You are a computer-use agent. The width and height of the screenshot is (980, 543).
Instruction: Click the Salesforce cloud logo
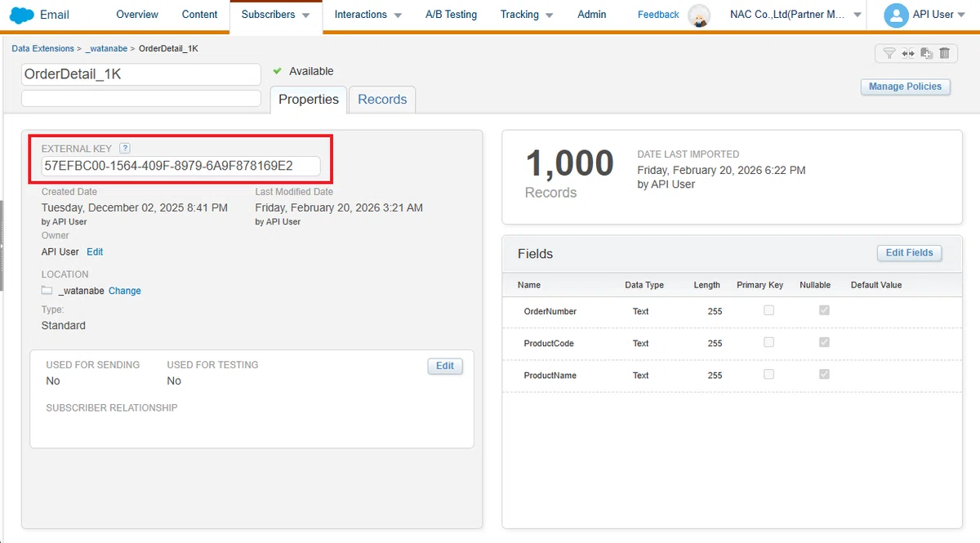[21, 15]
